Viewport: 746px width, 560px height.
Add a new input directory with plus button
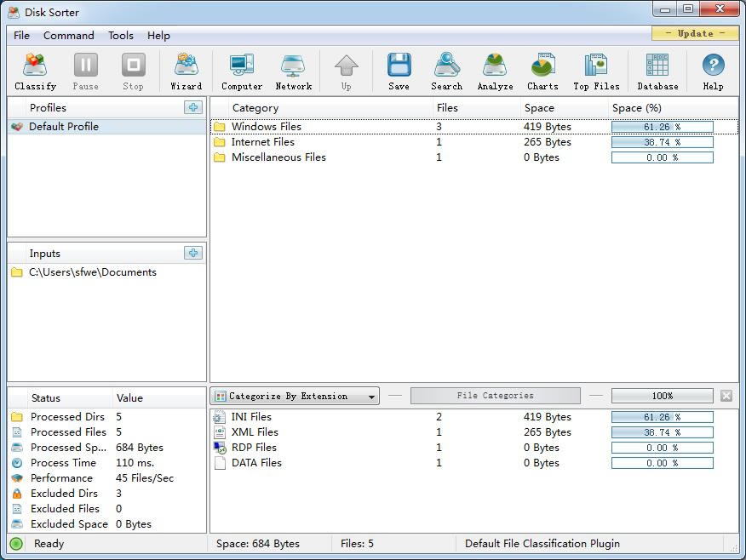click(193, 253)
